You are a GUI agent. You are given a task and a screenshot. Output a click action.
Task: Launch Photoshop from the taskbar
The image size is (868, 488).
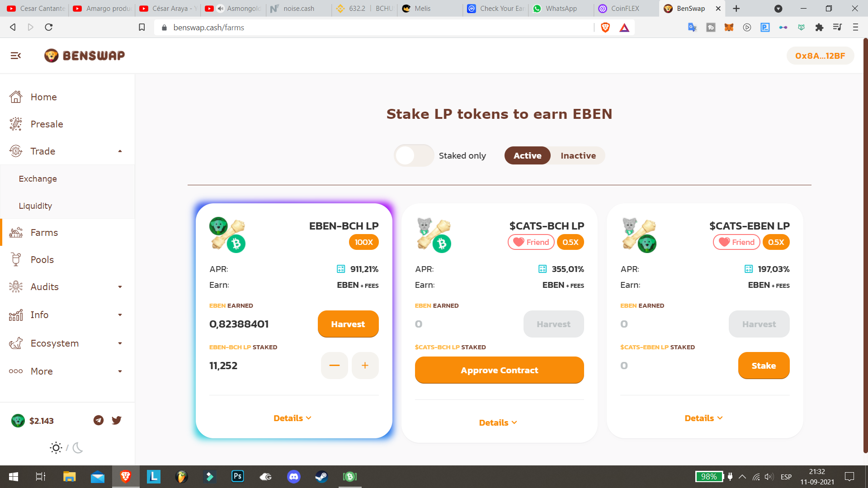(238, 477)
